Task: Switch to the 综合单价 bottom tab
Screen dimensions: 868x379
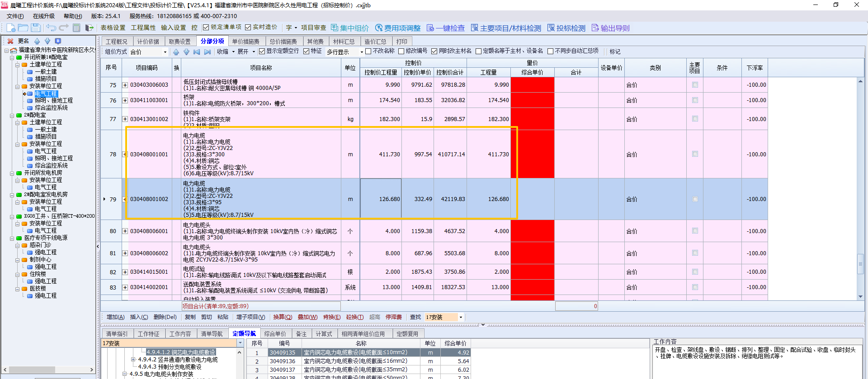Action: tap(275, 334)
